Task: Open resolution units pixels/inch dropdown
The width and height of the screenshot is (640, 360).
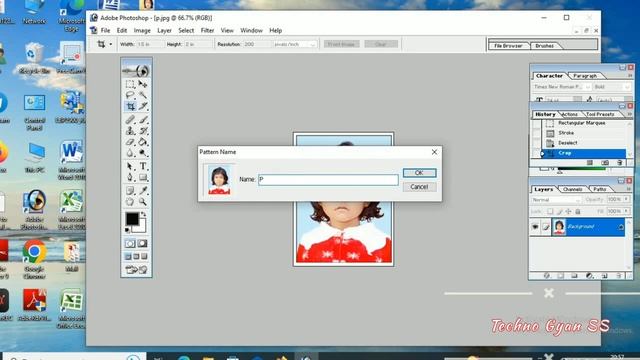Action: 313,44
